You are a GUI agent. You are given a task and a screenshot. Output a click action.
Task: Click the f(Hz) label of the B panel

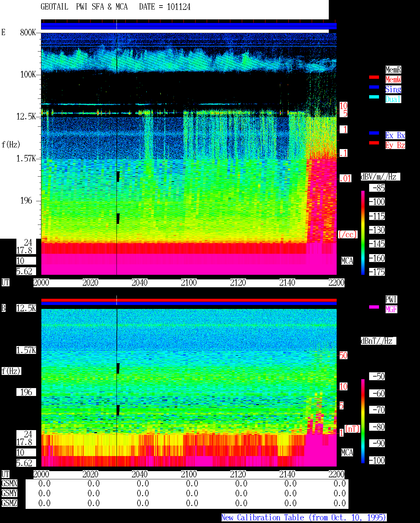click(11, 371)
